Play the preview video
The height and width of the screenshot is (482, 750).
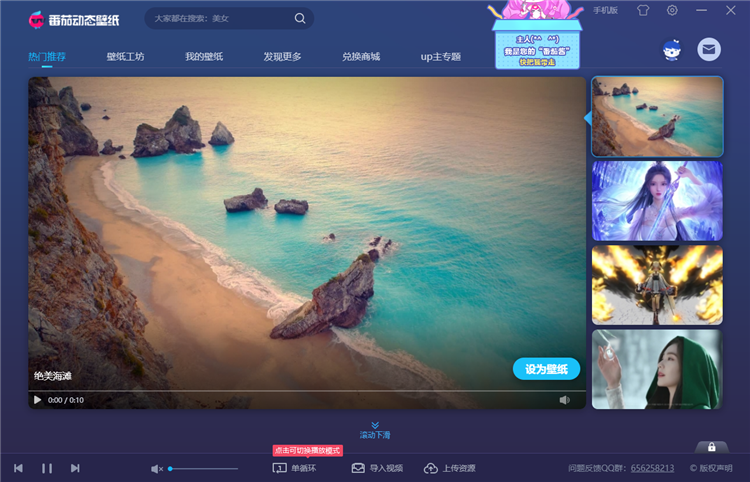(x=37, y=400)
